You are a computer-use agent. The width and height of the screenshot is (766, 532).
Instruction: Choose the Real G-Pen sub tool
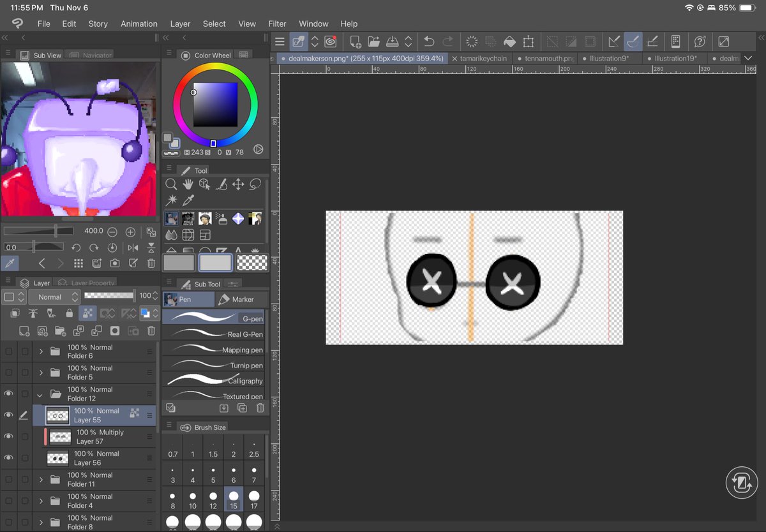pyautogui.click(x=213, y=333)
